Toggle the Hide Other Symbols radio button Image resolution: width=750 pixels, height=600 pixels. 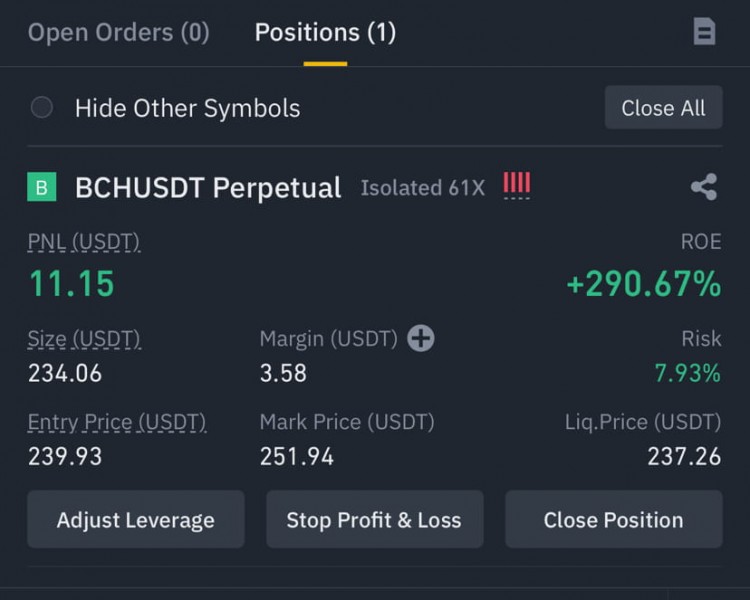[42, 108]
